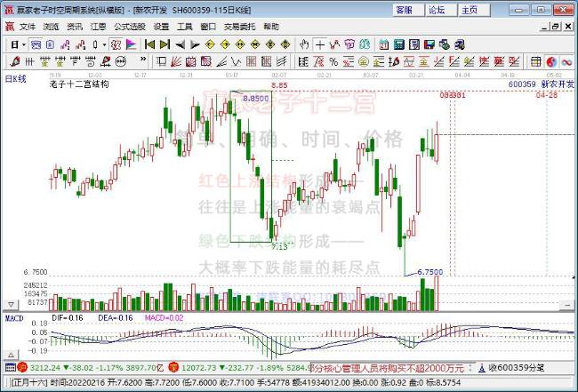Open the candlestick chart type dropdown arrow
Image resolution: width=578 pixels, height=392 pixels.
(105, 45)
